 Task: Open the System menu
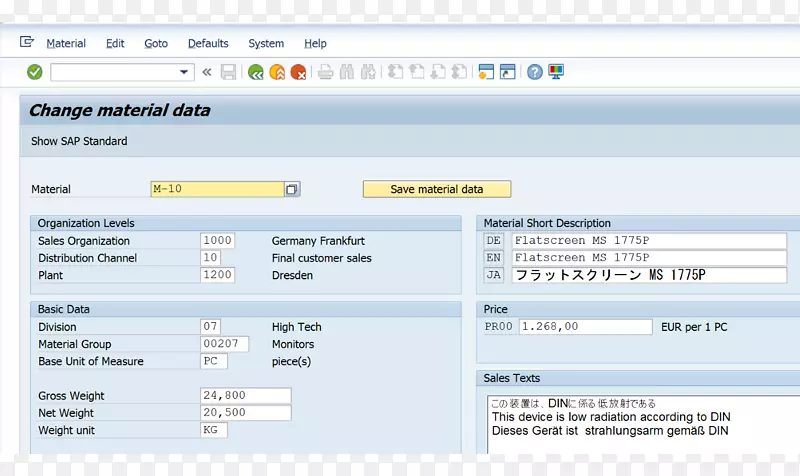[266, 43]
